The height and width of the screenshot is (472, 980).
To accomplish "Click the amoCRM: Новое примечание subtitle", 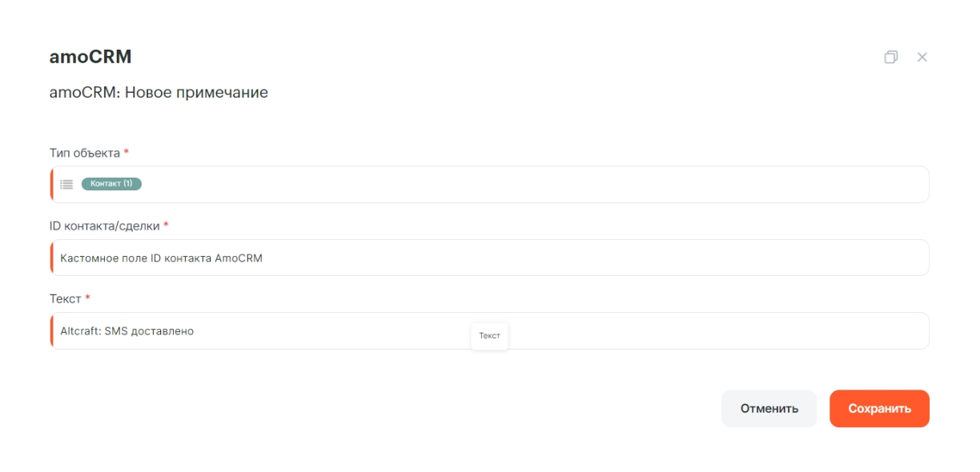I will click(x=159, y=93).
